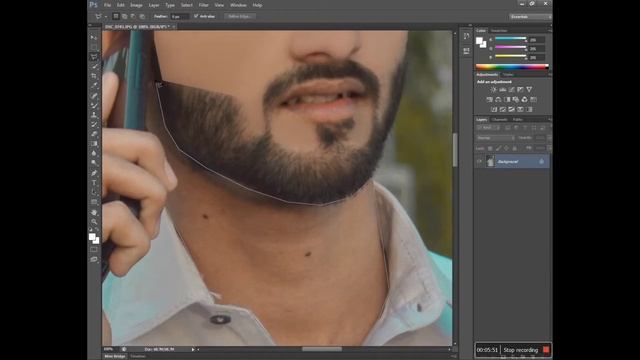Select the Rectangle shape tool
640x360 pixels.
[x=94, y=202]
